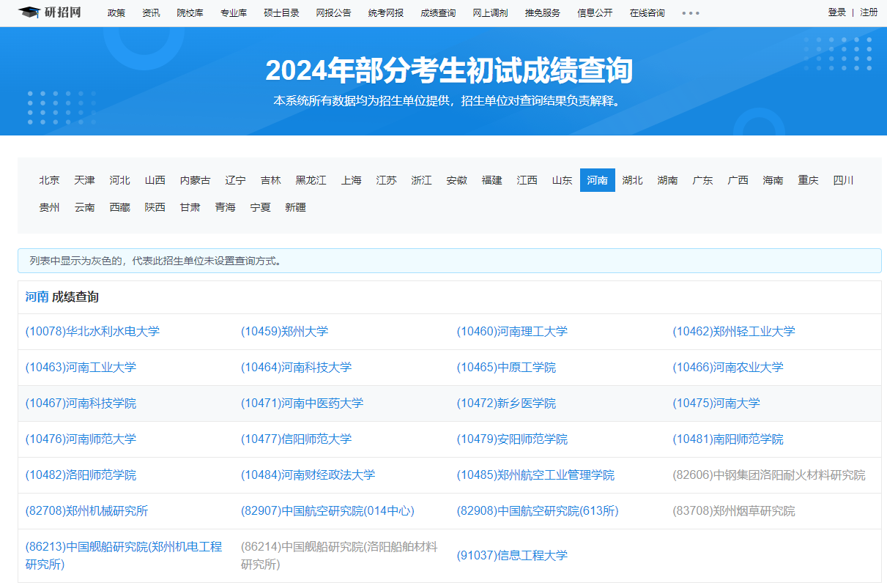
Task: Open (10484)河南财经政法大学 link
Action: coord(308,475)
